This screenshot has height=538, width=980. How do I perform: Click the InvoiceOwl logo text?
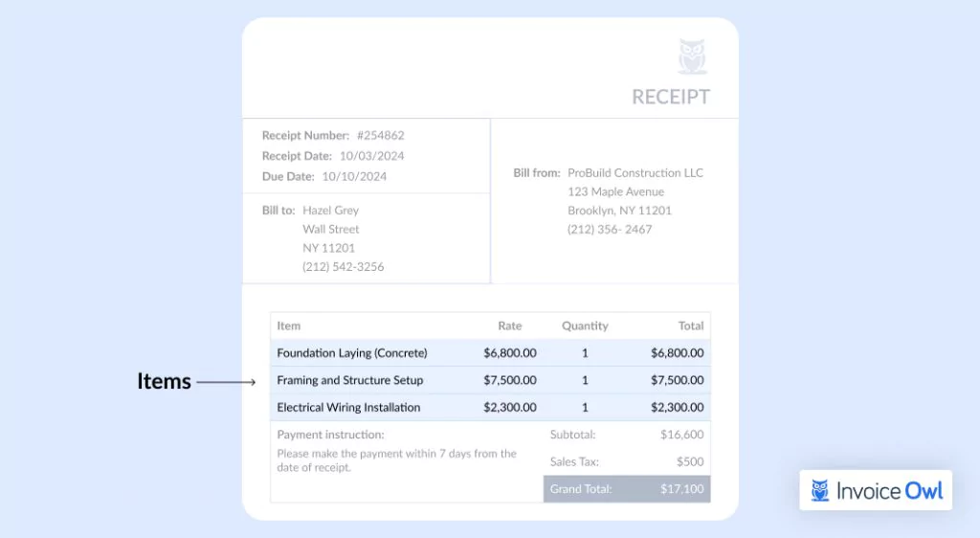click(889, 491)
